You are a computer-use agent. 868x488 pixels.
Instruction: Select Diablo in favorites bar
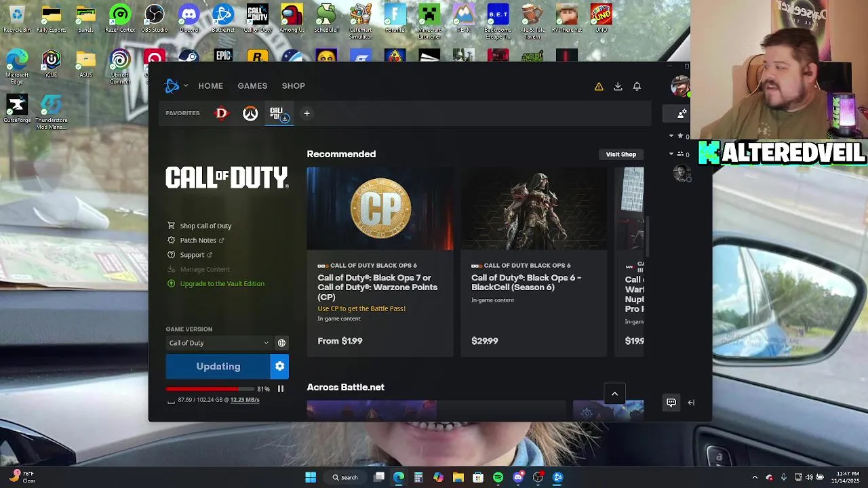tap(221, 114)
